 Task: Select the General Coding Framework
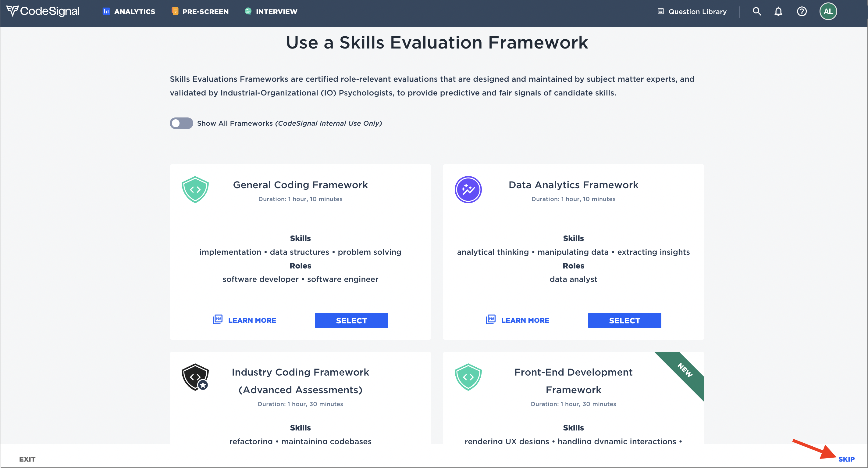coord(351,321)
